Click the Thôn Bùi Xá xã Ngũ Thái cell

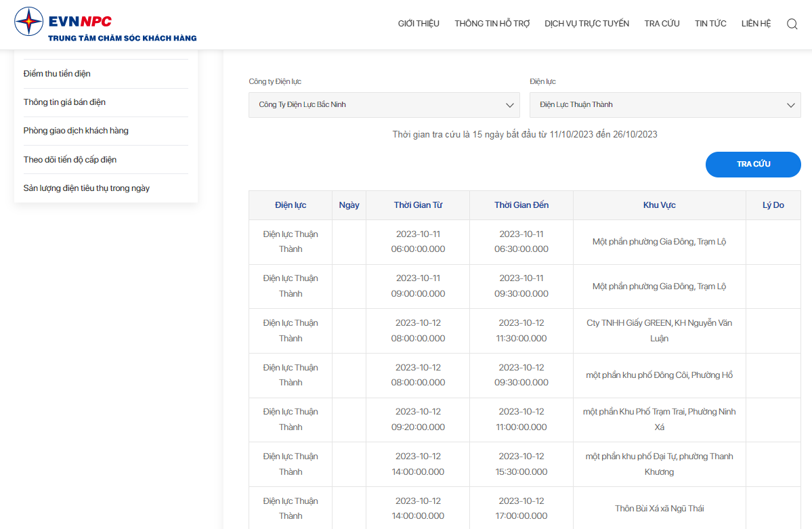coord(659,508)
